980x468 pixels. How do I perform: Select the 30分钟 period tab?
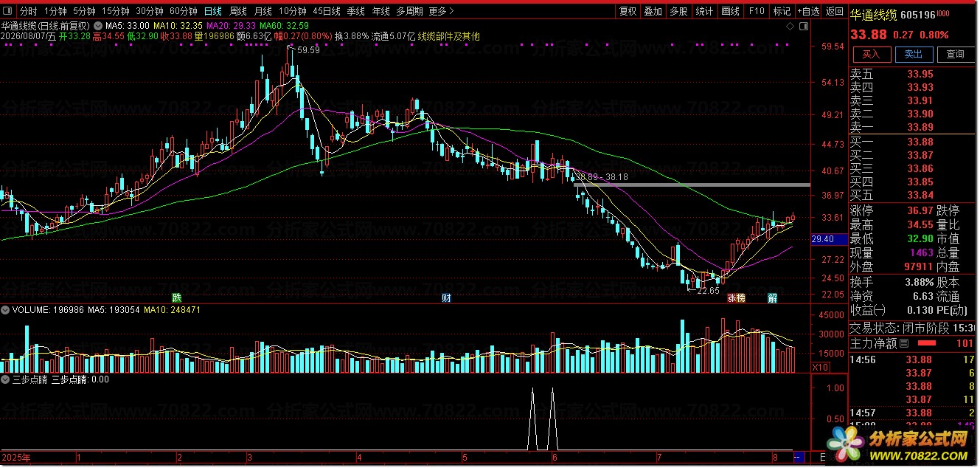(x=150, y=11)
